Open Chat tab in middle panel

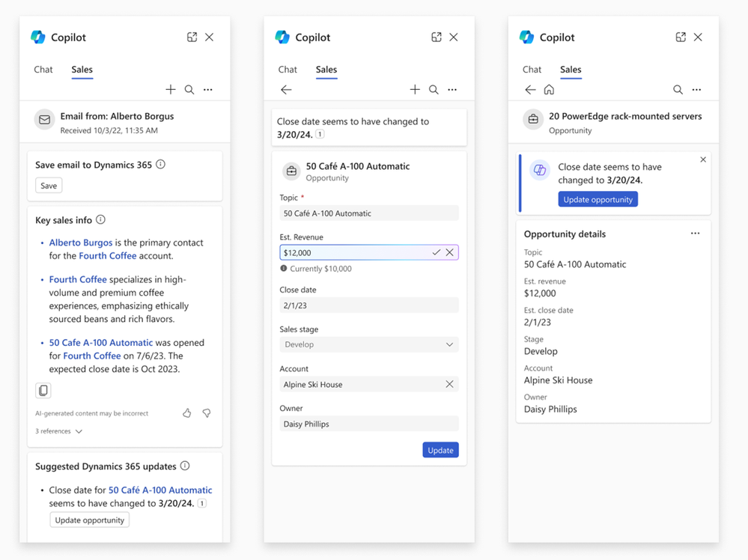point(288,70)
